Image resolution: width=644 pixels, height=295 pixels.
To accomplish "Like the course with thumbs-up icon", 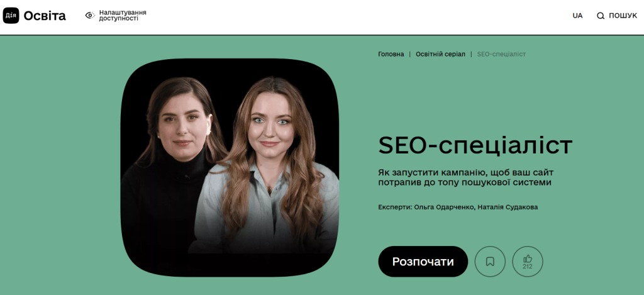I will (x=528, y=259).
